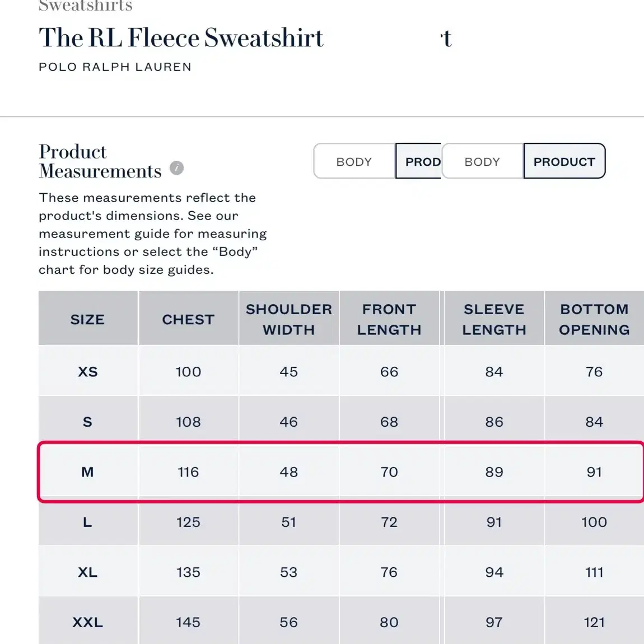Image resolution: width=644 pixels, height=644 pixels.
Task: Select the left BODY measurements toggle
Action: (x=354, y=161)
